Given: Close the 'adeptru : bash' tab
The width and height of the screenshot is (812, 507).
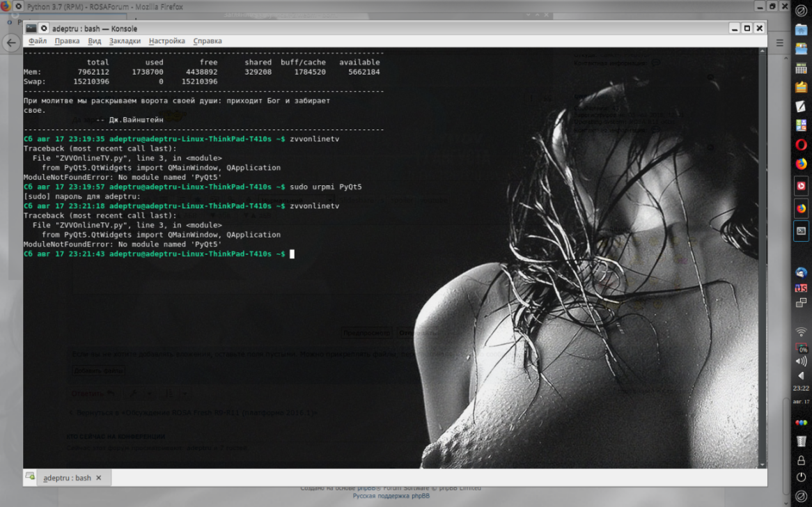Looking at the screenshot, I should point(98,478).
